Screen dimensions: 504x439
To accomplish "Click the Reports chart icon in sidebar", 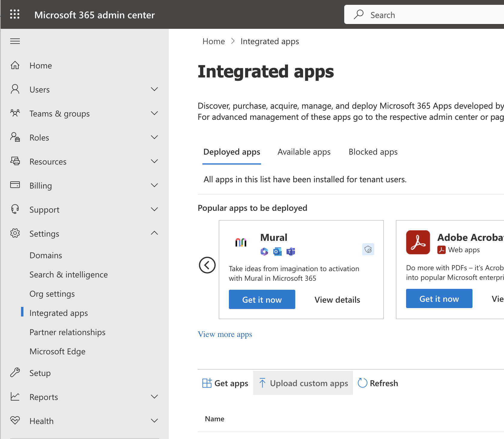I will 15,396.
